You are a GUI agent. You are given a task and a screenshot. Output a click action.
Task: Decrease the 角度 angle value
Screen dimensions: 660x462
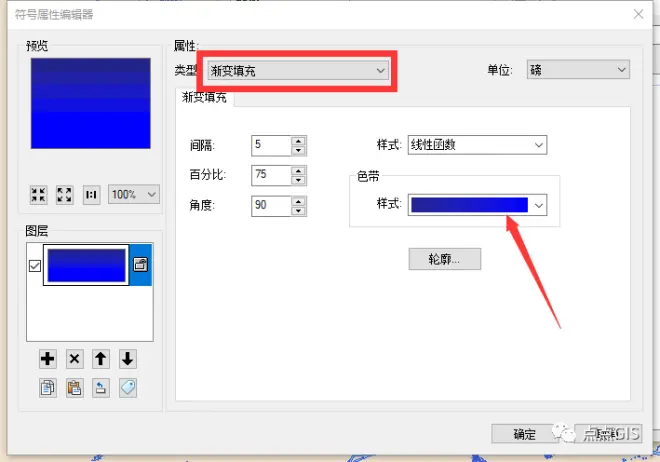tap(298, 211)
